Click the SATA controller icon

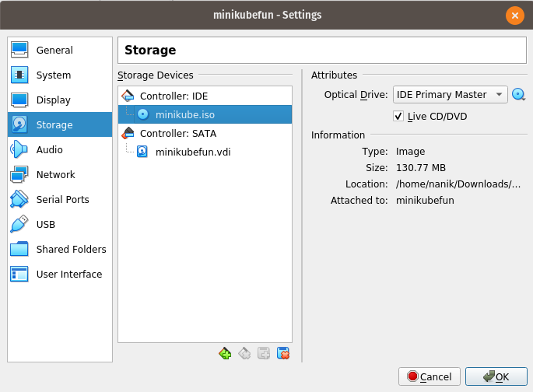128,133
